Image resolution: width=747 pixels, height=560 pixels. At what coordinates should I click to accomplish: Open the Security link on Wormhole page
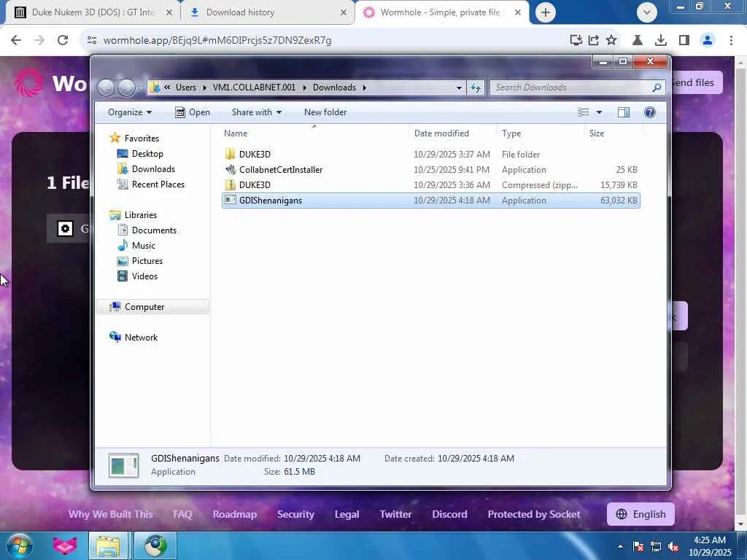click(x=295, y=514)
